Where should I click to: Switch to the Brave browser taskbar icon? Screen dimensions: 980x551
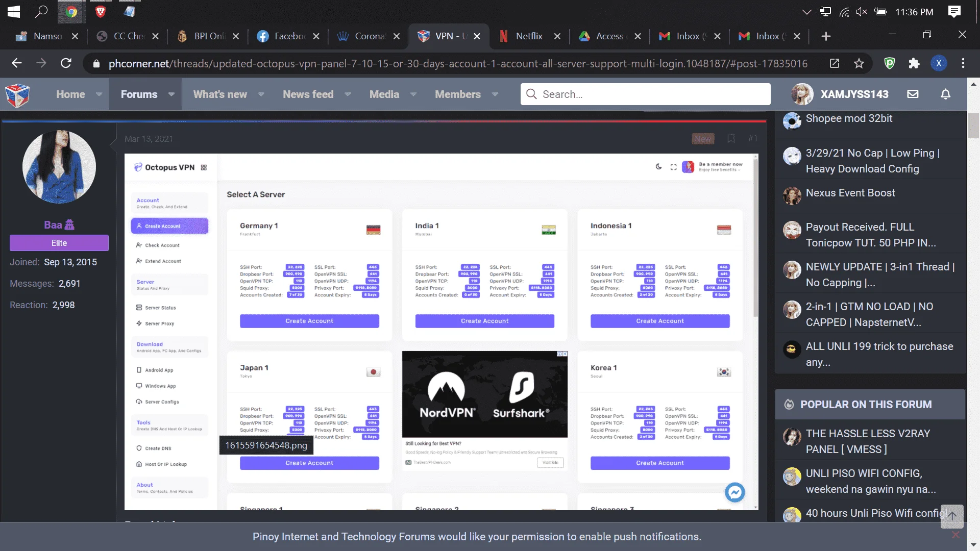tap(101, 11)
